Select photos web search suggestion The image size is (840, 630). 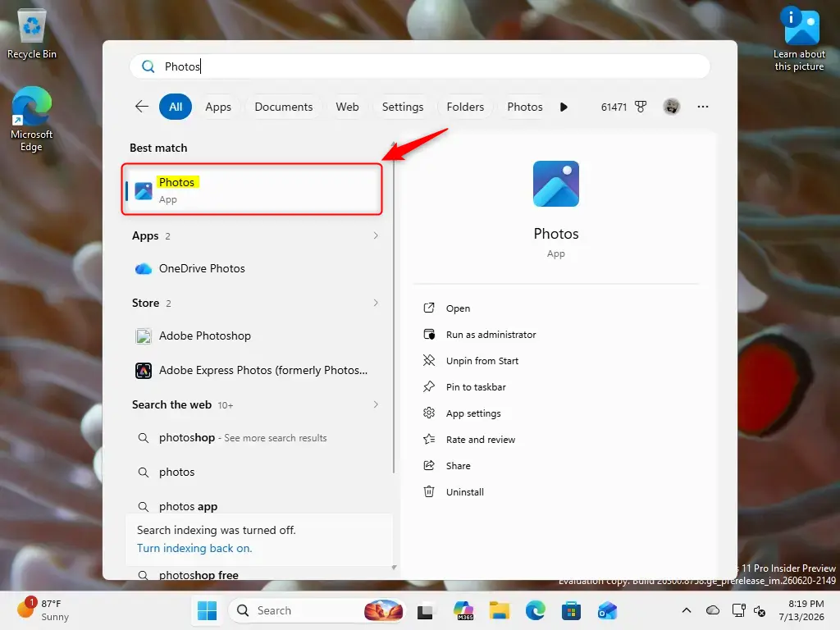pos(254,472)
